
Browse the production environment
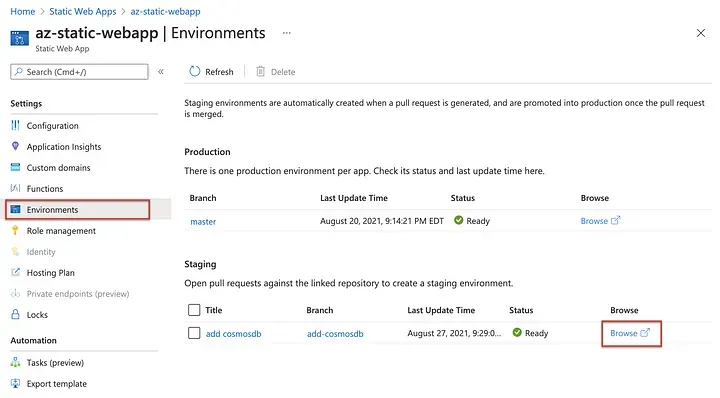pos(594,221)
